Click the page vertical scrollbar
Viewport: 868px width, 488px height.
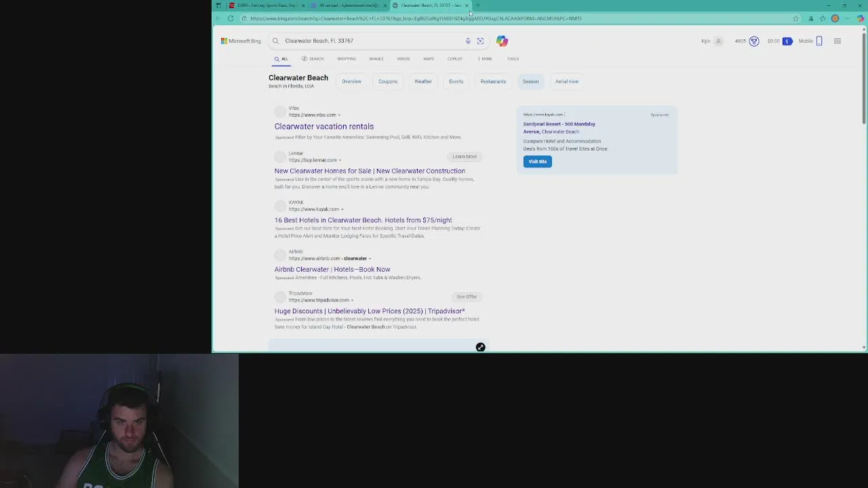[863, 78]
